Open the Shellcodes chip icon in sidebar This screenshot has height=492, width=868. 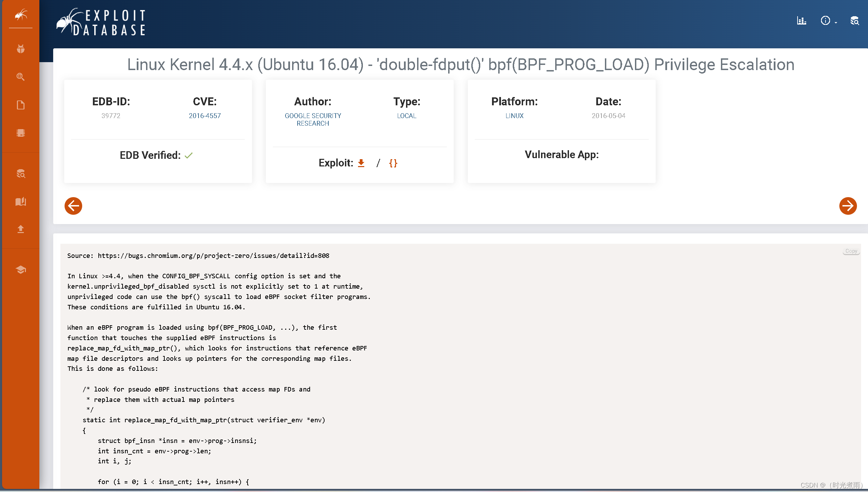[x=21, y=133]
